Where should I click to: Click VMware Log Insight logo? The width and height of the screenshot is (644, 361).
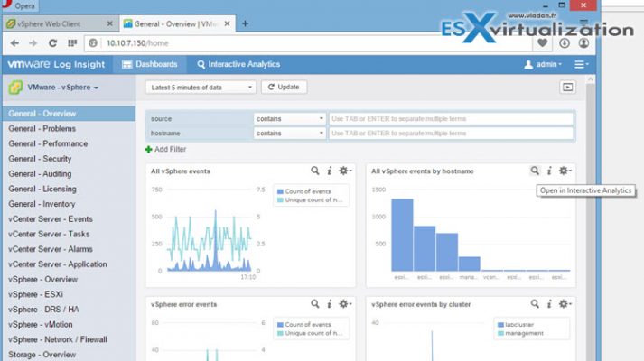(56, 64)
